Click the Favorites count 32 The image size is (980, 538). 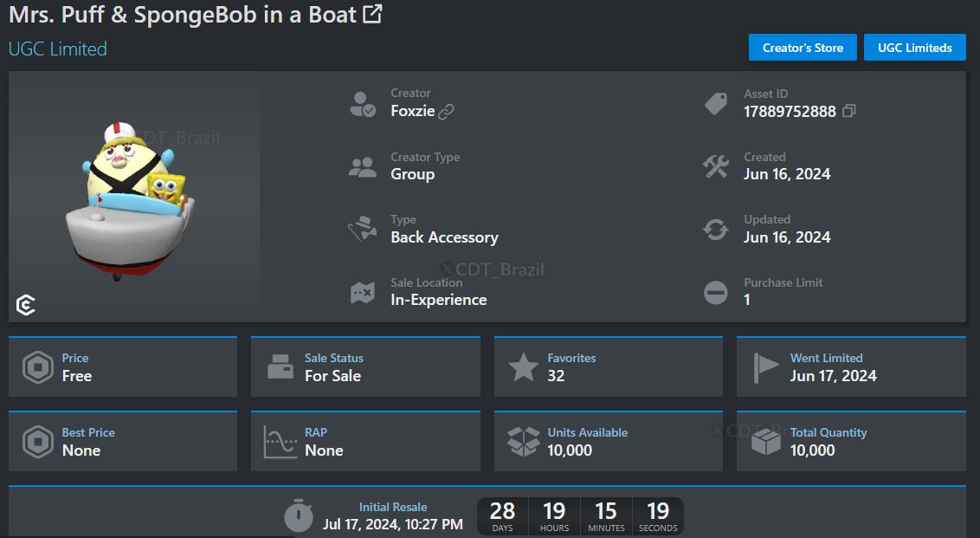coord(556,376)
